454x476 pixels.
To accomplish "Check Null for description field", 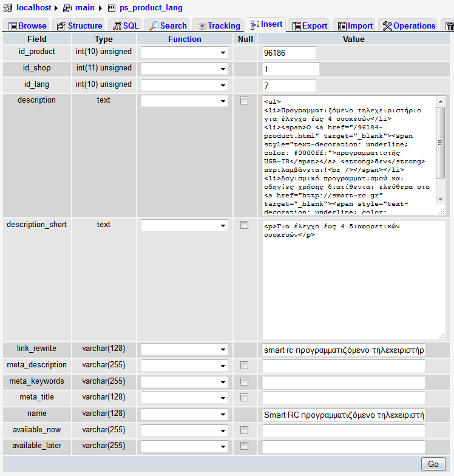I will point(244,101).
